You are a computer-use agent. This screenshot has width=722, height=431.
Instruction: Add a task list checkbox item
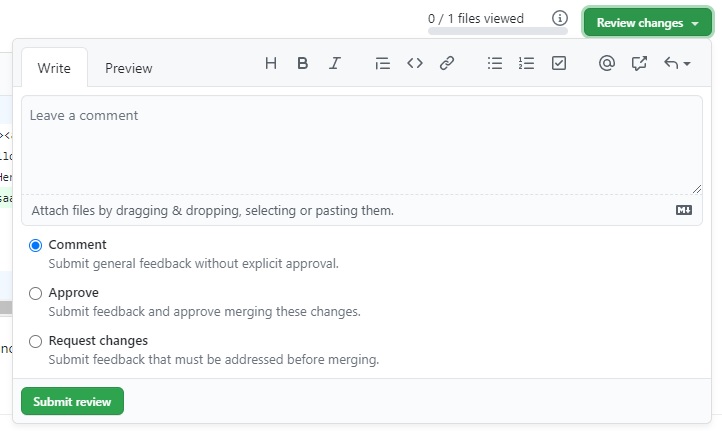pyautogui.click(x=559, y=63)
